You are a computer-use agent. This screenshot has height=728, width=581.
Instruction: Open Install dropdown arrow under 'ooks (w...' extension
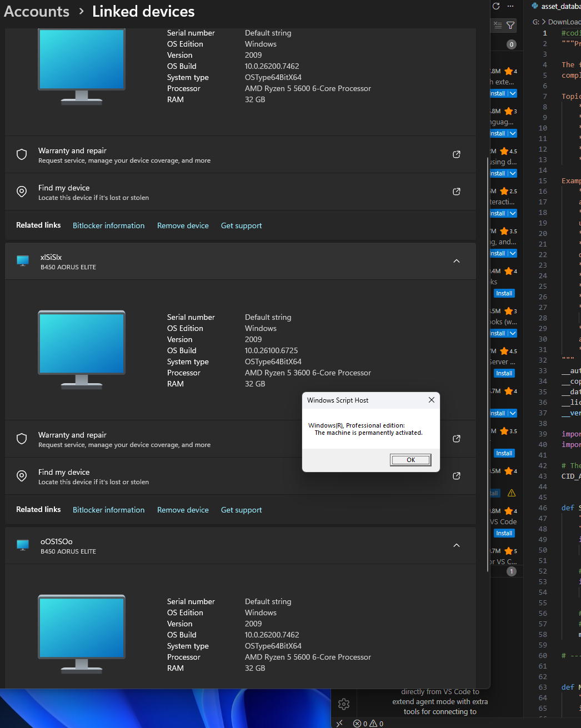tap(513, 333)
